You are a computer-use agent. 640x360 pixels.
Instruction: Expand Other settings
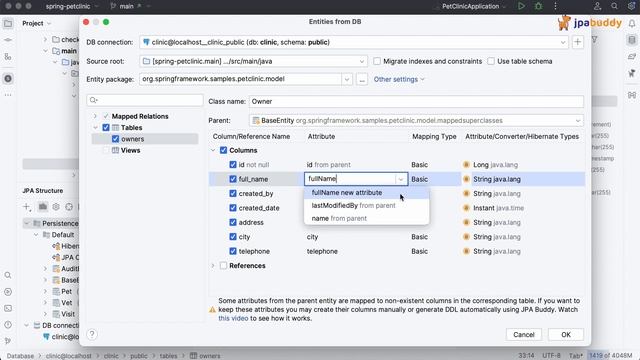pyautogui.click(x=399, y=79)
